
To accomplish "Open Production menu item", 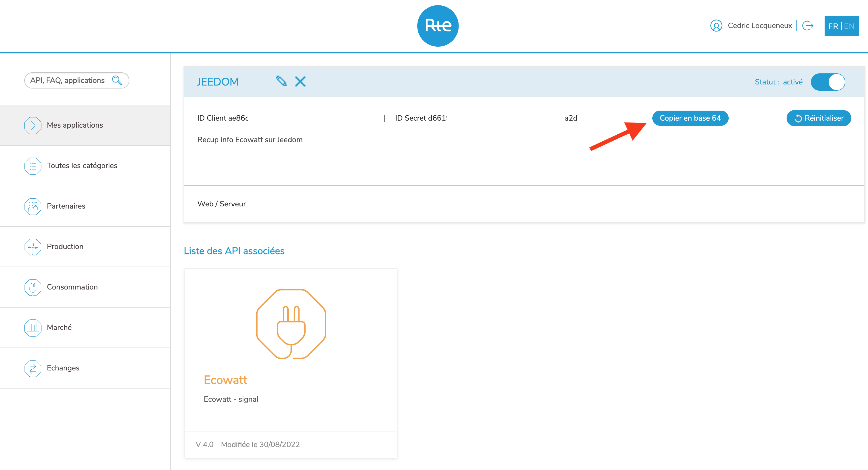I will coord(85,246).
